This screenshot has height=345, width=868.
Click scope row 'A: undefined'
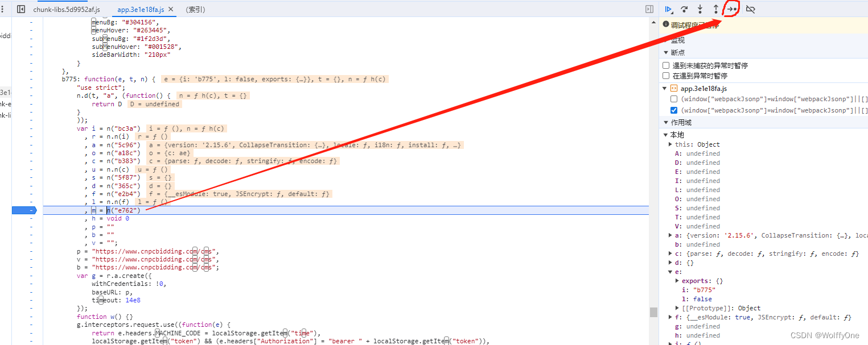click(x=697, y=153)
